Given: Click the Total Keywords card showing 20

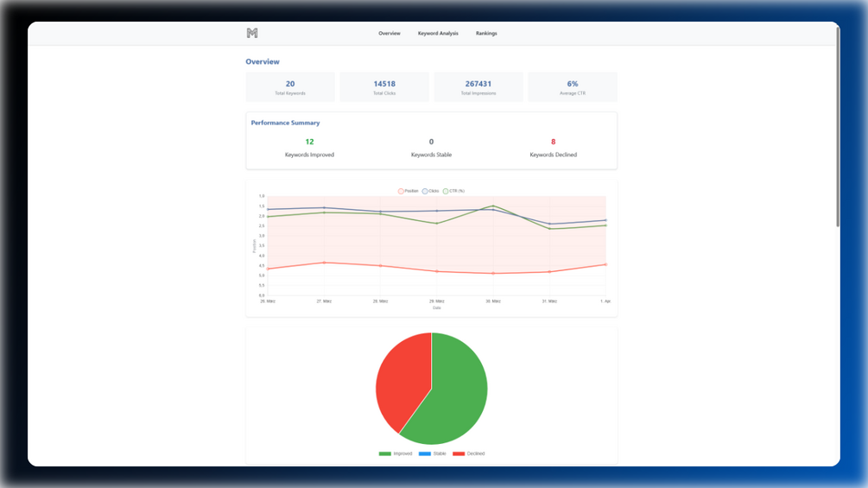Looking at the screenshot, I should (x=290, y=87).
